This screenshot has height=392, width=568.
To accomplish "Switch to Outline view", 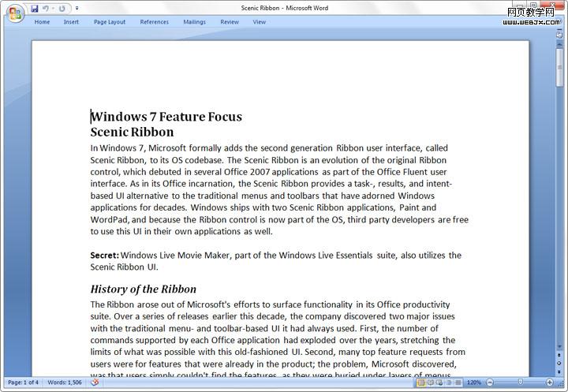I will 450,383.
